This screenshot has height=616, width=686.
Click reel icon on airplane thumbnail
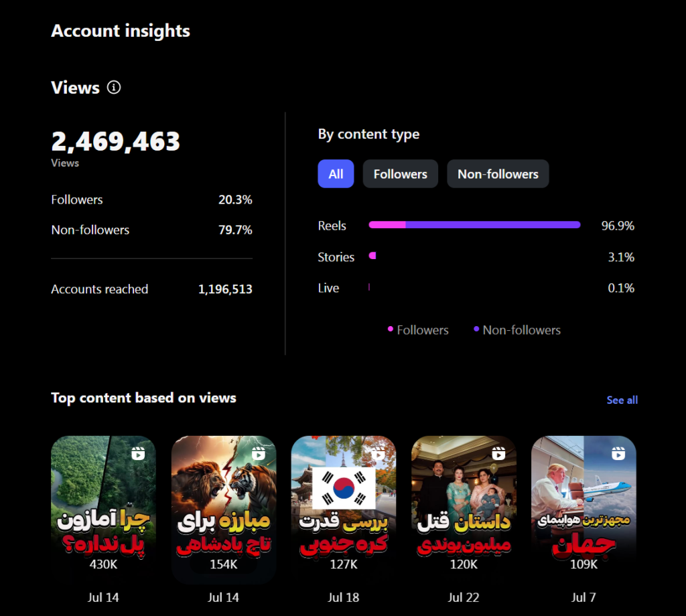pyautogui.click(x=618, y=453)
